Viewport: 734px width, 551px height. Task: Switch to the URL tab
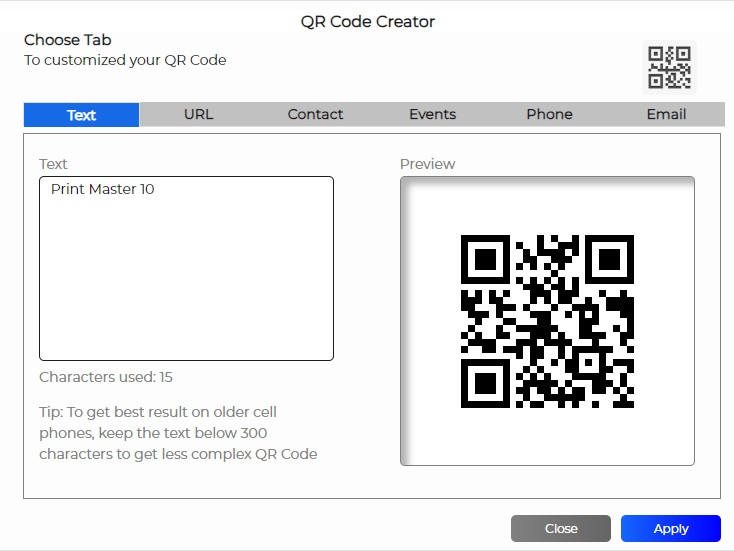pyautogui.click(x=198, y=115)
